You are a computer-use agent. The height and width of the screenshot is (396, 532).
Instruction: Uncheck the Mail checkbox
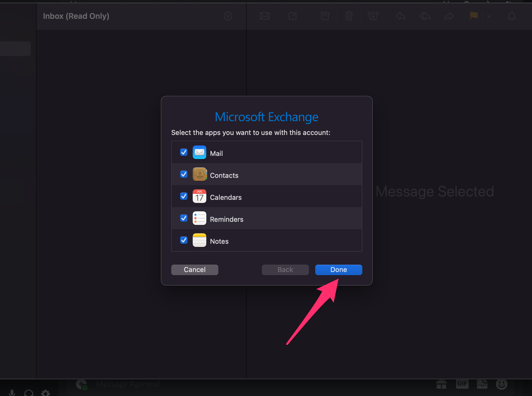tap(184, 152)
